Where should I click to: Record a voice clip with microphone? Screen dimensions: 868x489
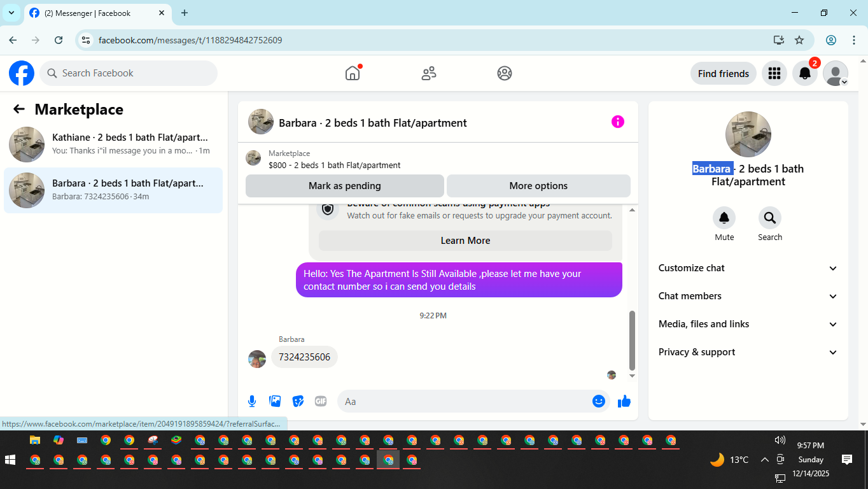click(x=252, y=401)
